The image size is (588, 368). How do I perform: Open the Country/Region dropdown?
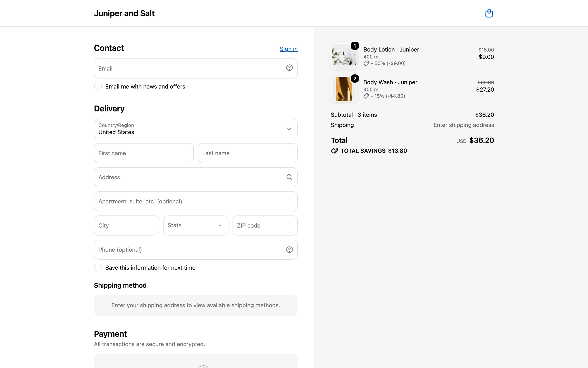196,129
